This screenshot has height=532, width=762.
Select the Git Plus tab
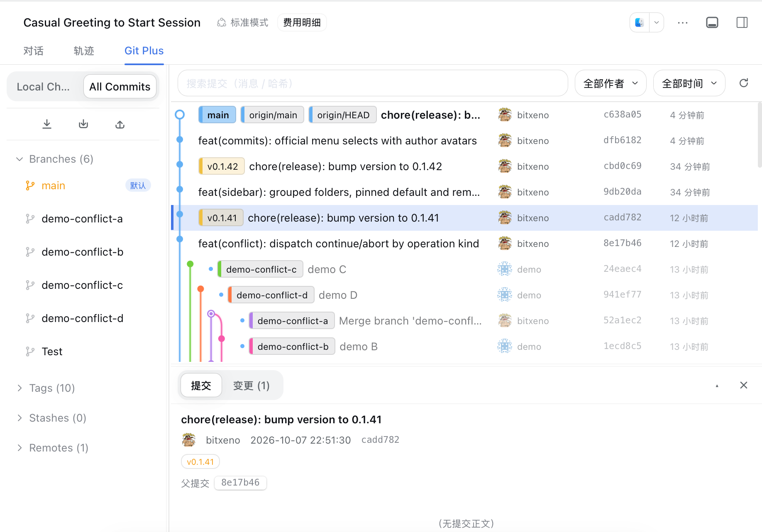click(x=144, y=51)
